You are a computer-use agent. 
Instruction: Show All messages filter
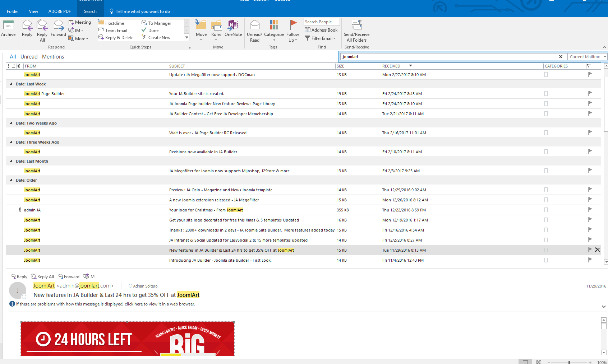pos(13,57)
